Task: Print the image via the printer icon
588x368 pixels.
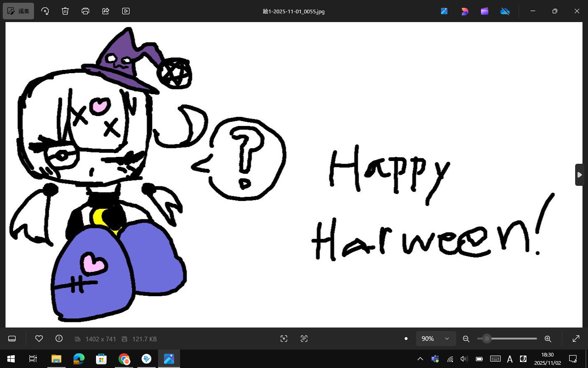Action: [x=85, y=11]
